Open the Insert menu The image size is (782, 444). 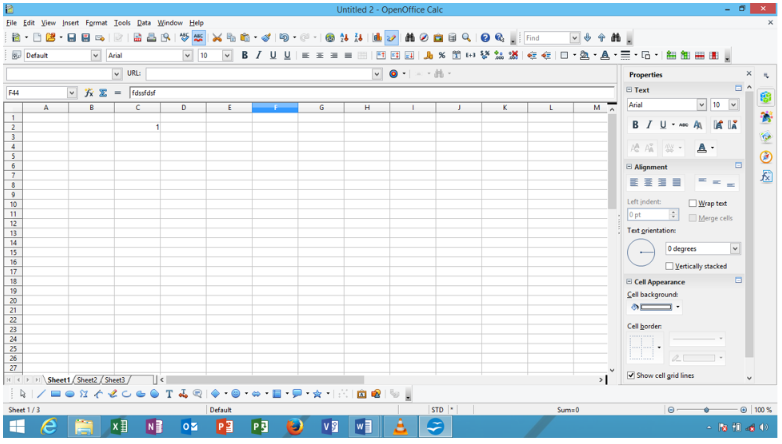[70, 23]
